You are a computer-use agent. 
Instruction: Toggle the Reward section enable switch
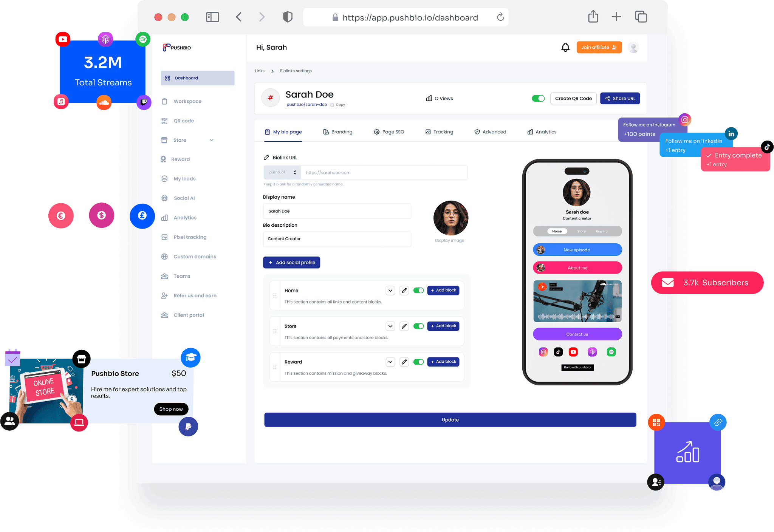[418, 362]
